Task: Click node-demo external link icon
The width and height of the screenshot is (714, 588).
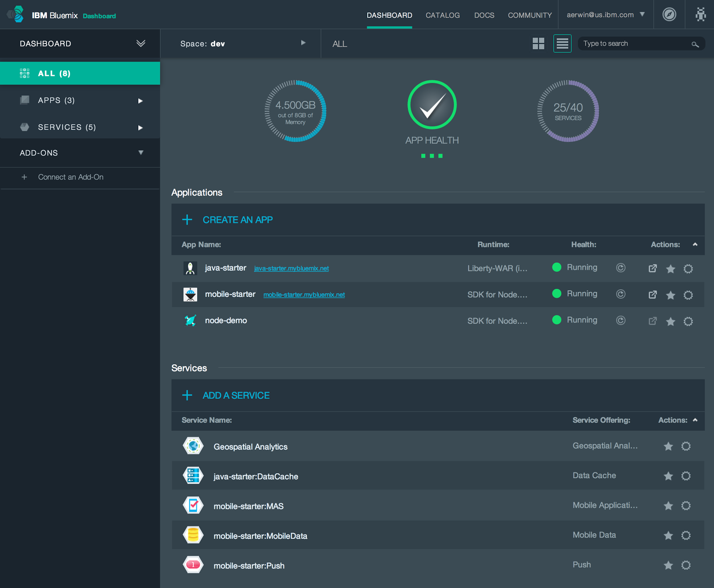Action: click(x=652, y=321)
